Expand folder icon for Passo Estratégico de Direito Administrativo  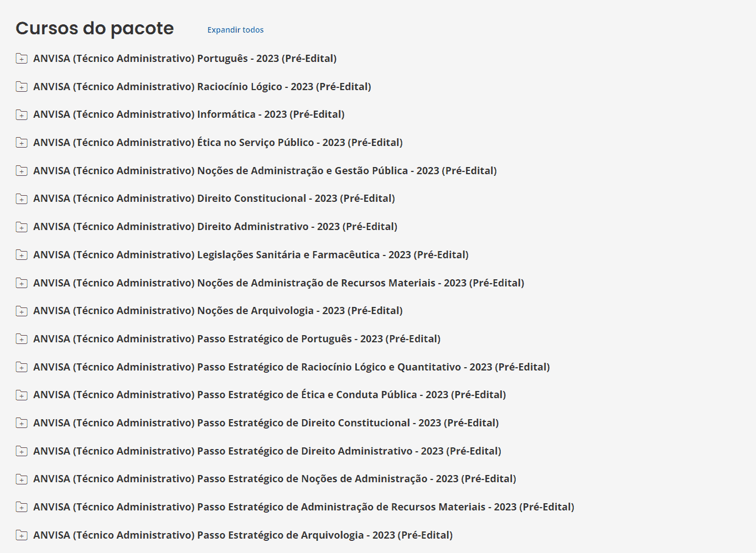click(22, 451)
